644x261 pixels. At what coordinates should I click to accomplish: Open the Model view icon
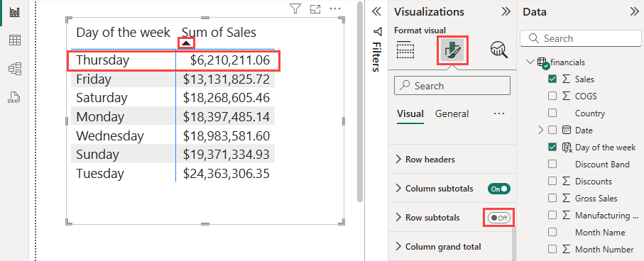(15, 69)
